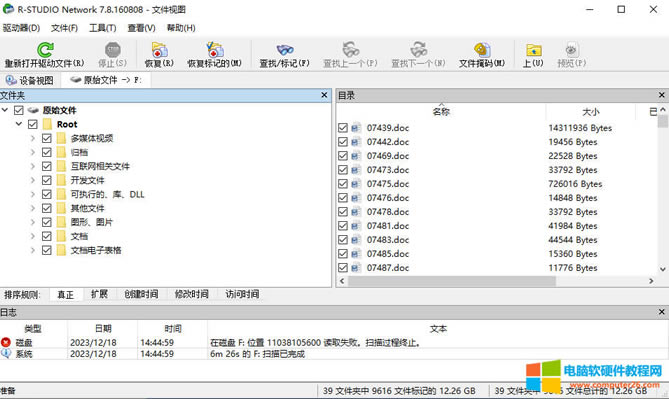Select the 互联网相关文件 folder label
This screenshot has height=399, width=669.
point(100,166)
